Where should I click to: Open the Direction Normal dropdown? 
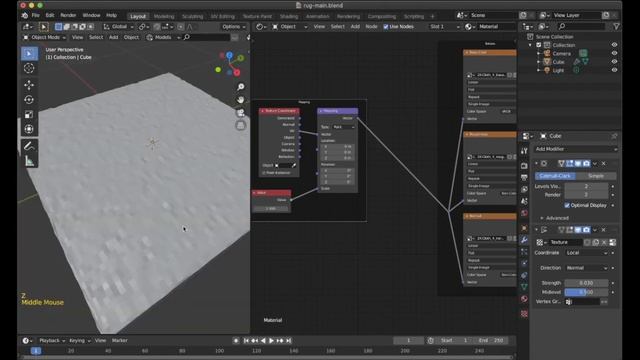pos(587,268)
